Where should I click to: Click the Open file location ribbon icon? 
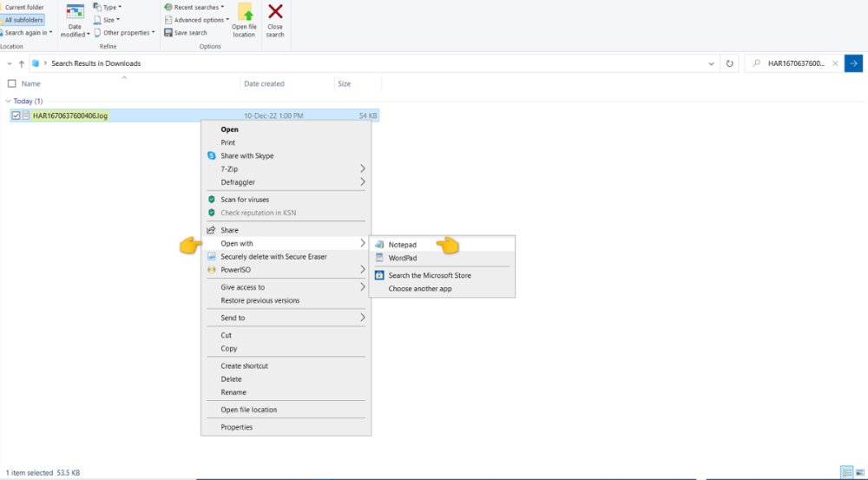pos(244,13)
